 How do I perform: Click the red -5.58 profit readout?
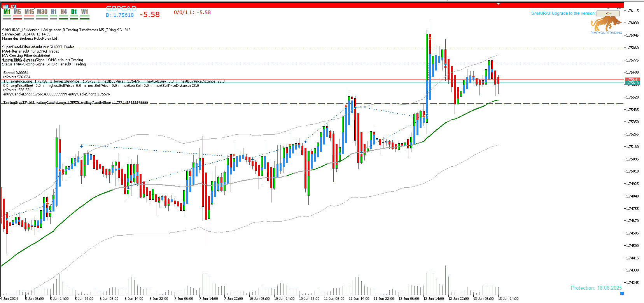coord(150,15)
